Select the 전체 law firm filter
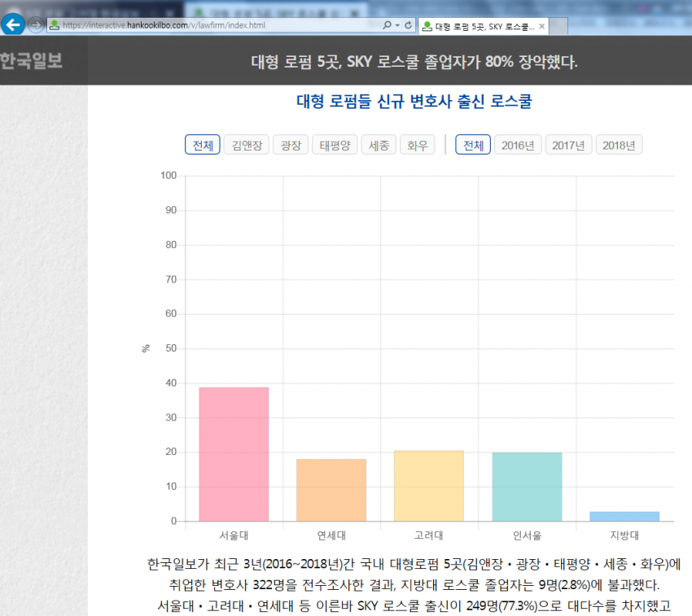Image resolution: width=692 pixels, height=616 pixels. coord(202,145)
